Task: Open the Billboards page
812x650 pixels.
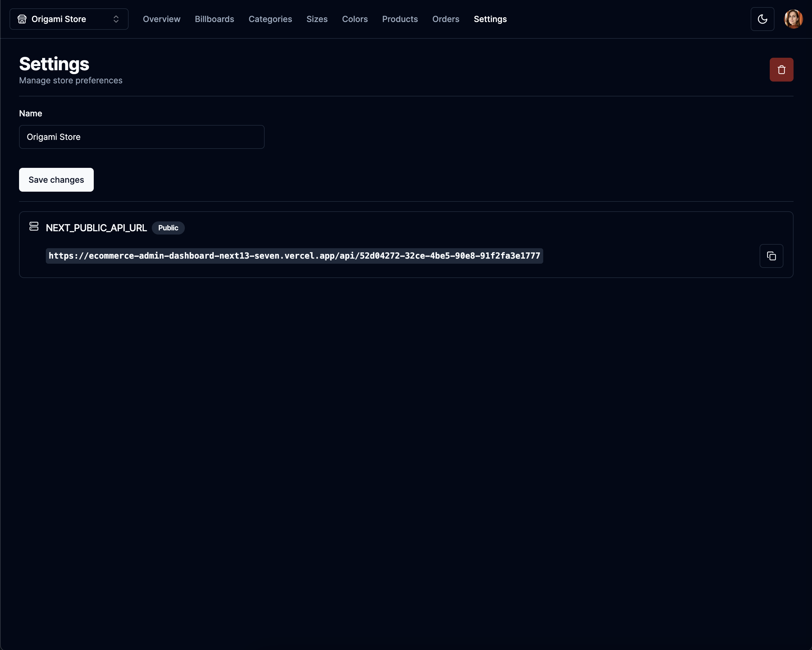Action: (214, 19)
